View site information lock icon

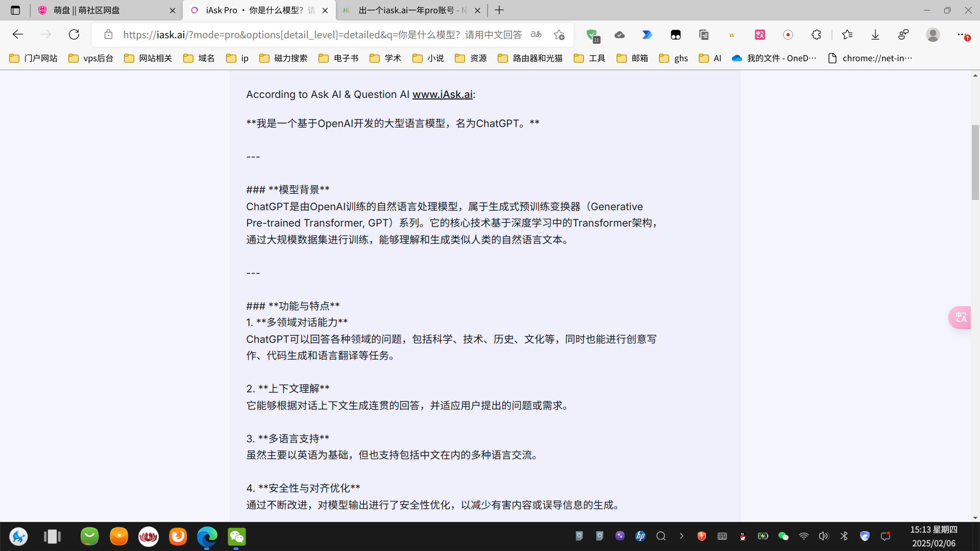108,35
